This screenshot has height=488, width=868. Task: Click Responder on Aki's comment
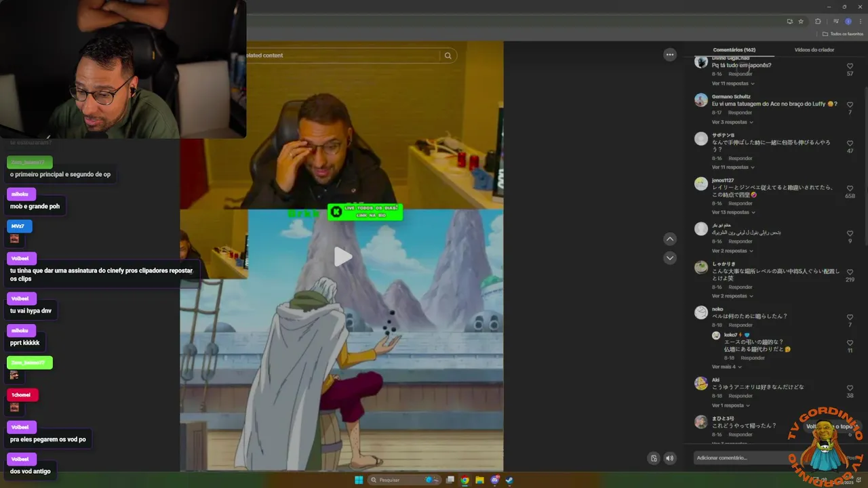[741, 396]
